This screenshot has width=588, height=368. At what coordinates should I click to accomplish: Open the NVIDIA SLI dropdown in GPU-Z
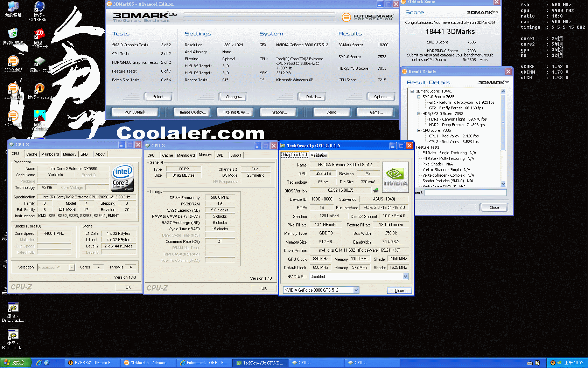405,277
